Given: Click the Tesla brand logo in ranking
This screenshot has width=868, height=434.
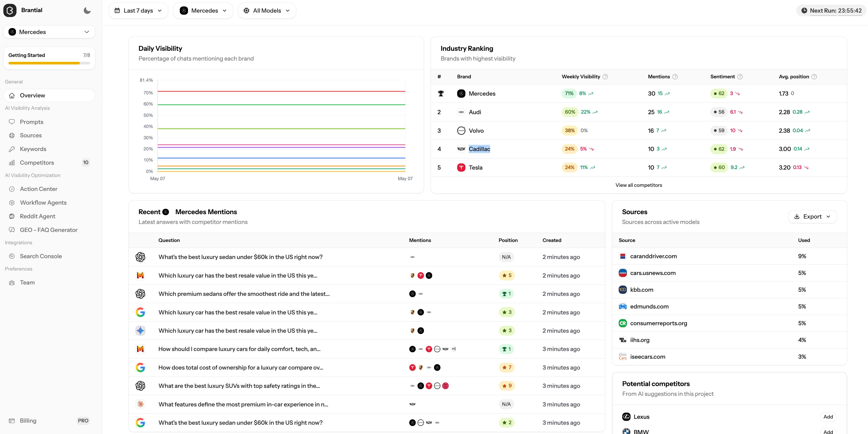Looking at the screenshot, I should click(x=461, y=168).
